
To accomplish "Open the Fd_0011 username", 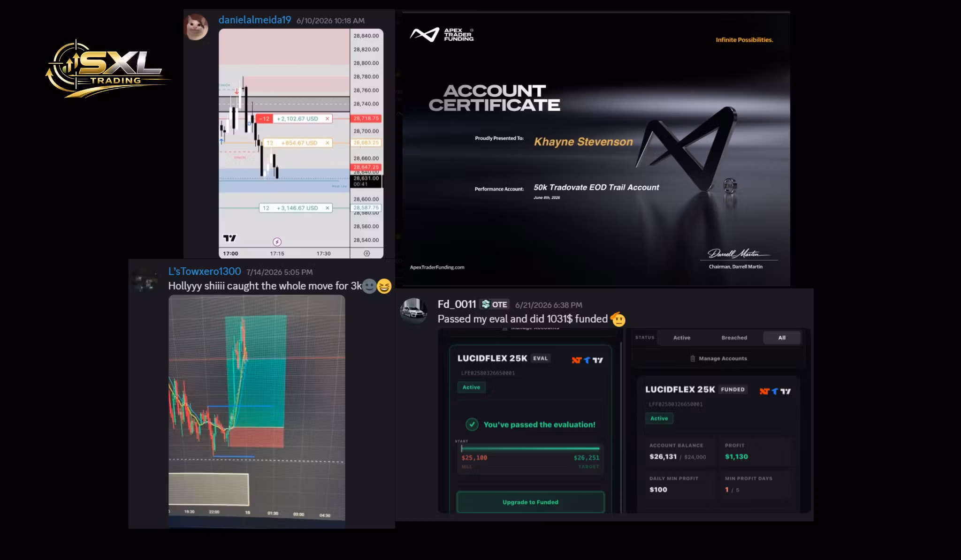I will (x=457, y=304).
